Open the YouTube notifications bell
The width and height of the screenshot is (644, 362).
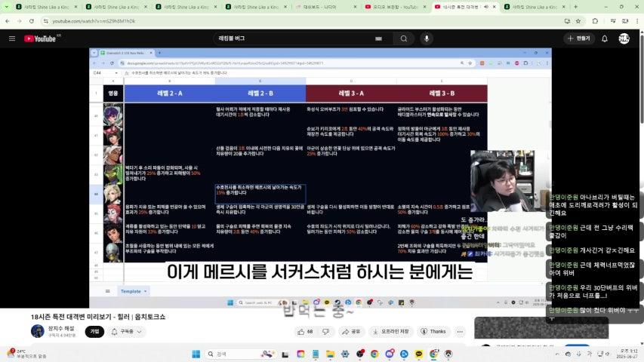[605, 38]
